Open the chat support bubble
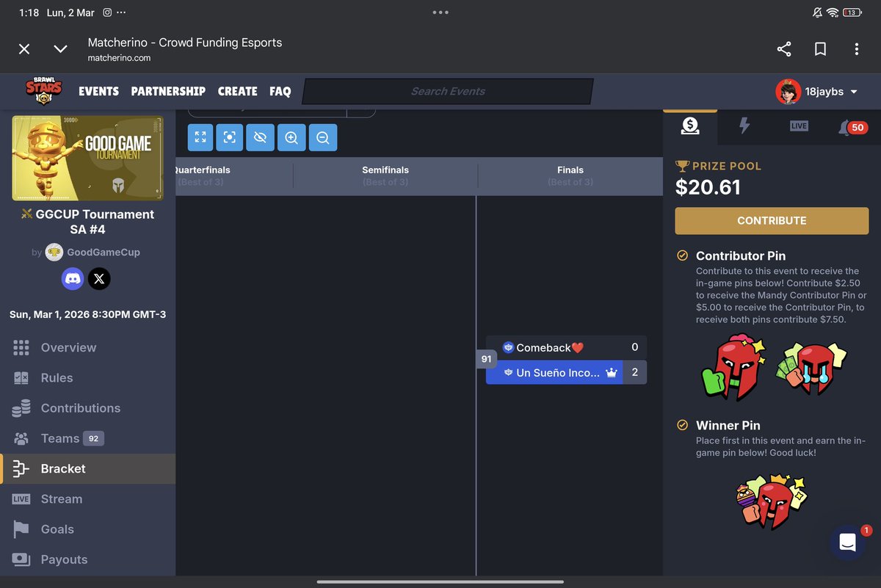This screenshot has width=881, height=588. [847, 542]
